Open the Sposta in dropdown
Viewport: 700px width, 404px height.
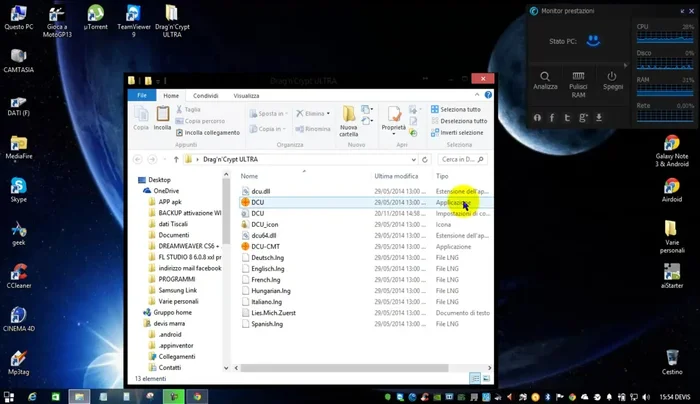(268, 113)
